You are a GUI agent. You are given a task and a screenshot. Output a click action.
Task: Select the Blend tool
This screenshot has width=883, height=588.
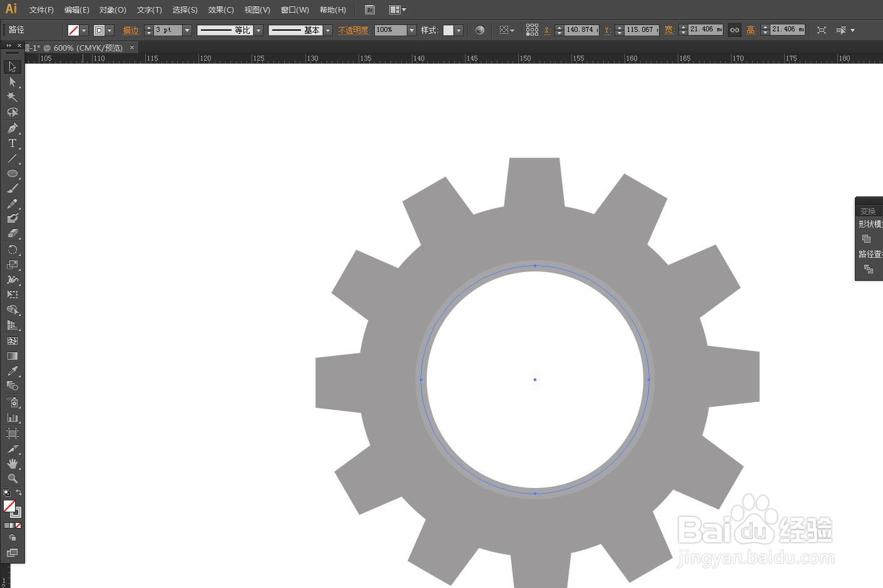tap(12, 386)
